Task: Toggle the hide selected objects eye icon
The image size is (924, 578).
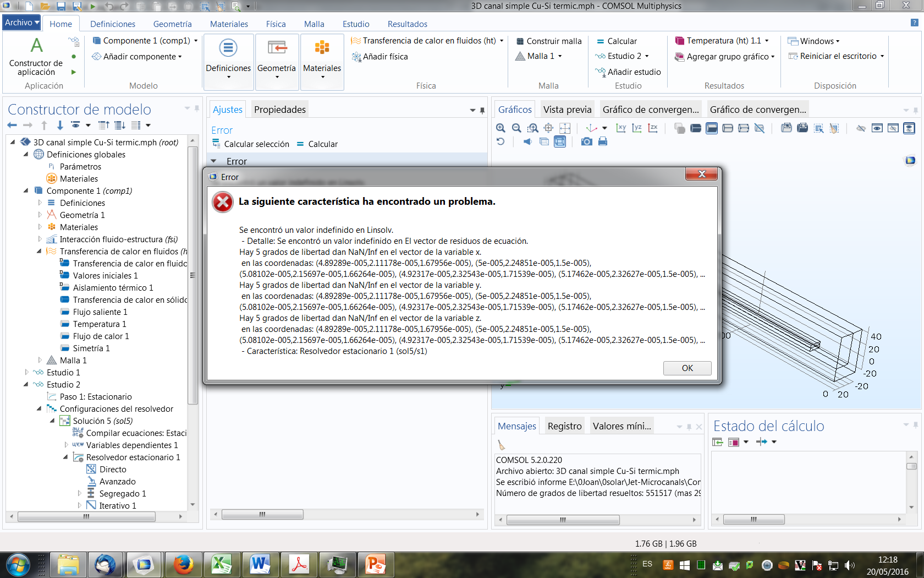Action: point(861,128)
